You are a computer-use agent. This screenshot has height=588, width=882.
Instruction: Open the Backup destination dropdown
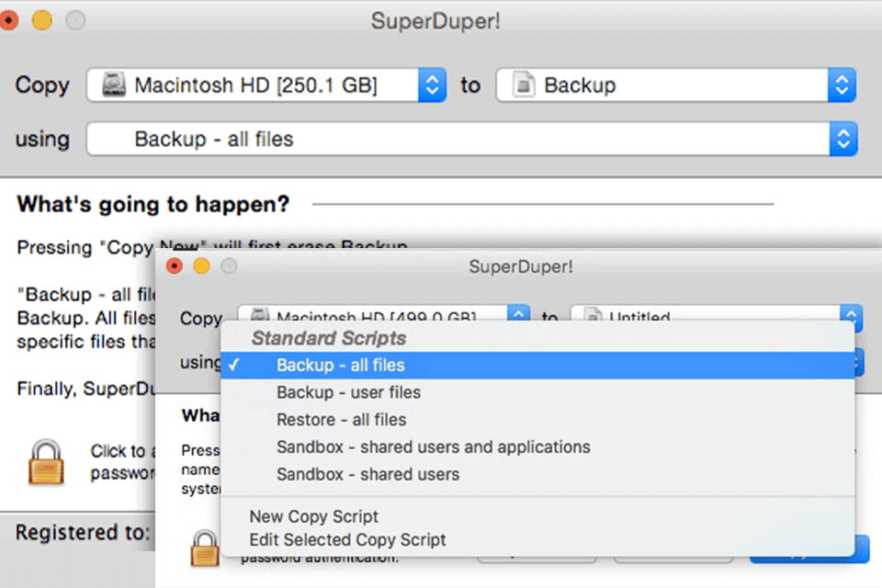coord(842,85)
